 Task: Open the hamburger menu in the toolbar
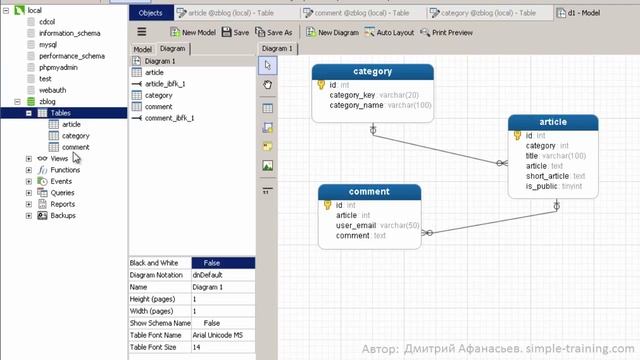coord(142,32)
